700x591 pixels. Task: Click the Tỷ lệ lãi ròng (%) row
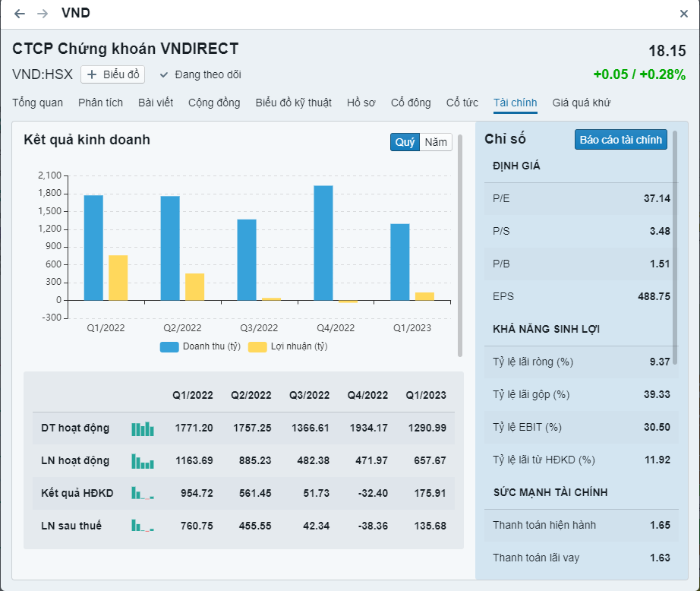[582, 362]
